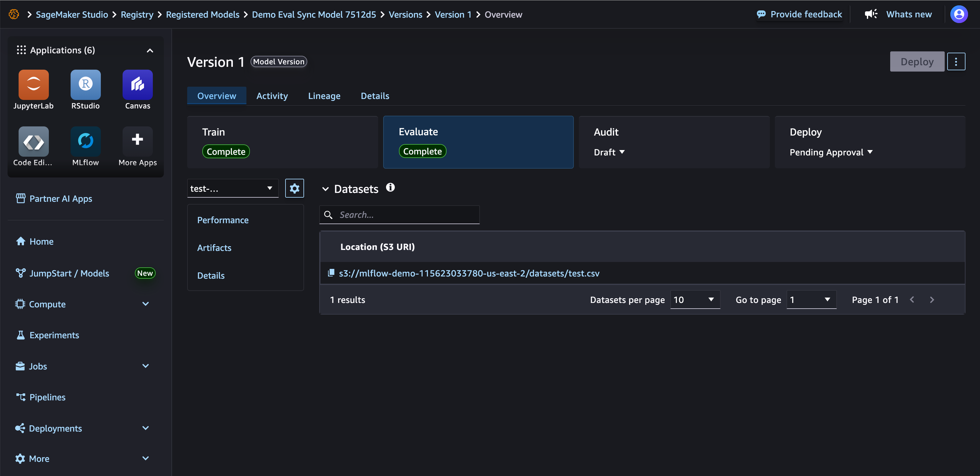The height and width of the screenshot is (476, 980).
Task: Launch the MLflow application
Action: click(86, 142)
